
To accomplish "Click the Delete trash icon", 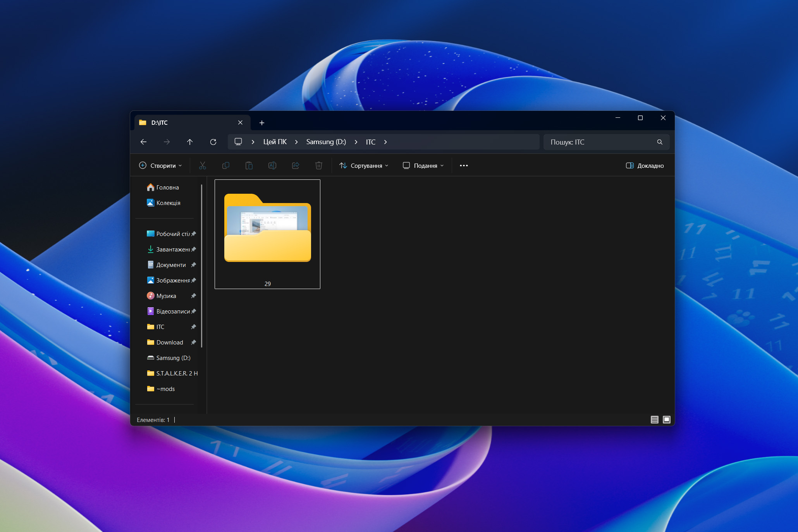I will (318, 165).
